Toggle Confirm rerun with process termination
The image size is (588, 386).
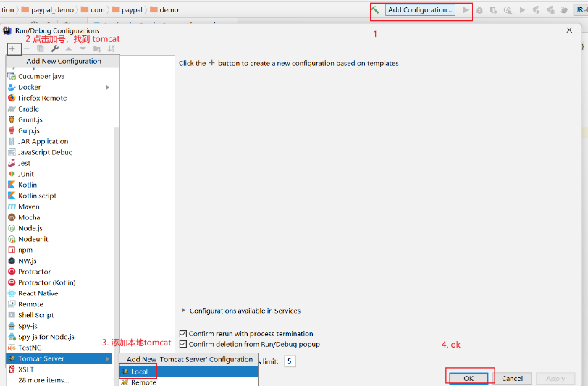(183, 334)
